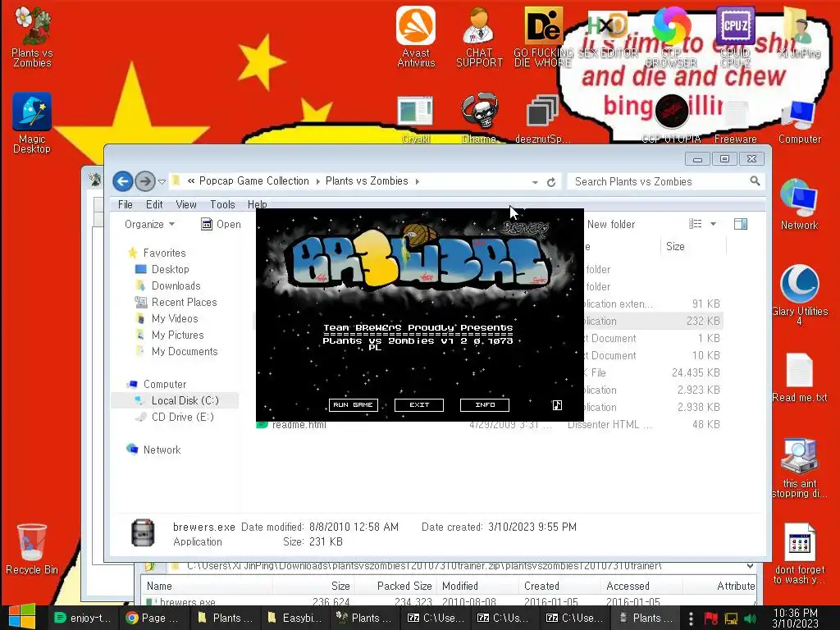The height and width of the screenshot is (630, 840).
Task: Open Magic Desktop icon
Action: (x=32, y=123)
